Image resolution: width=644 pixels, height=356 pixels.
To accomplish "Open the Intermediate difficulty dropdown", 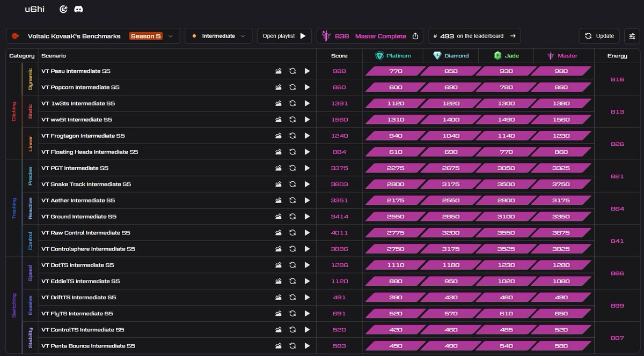I will pyautogui.click(x=218, y=36).
